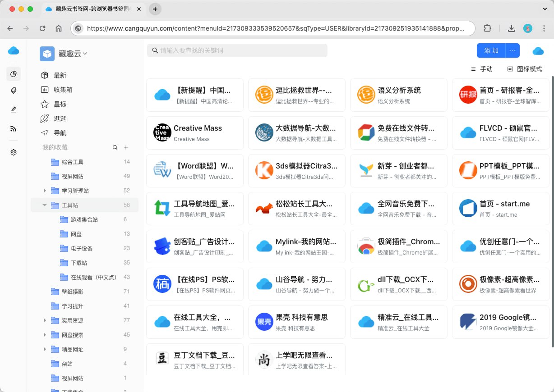Open the more options next to 添加
The height and width of the screenshot is (392, 554).
pos(512,50)
